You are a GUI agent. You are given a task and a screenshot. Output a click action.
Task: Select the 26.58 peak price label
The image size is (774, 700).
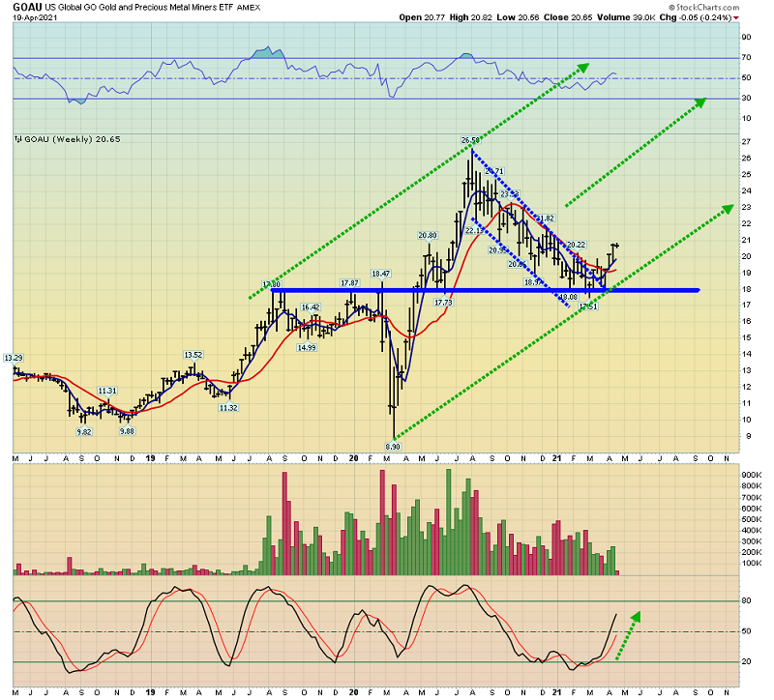[470, 140]
